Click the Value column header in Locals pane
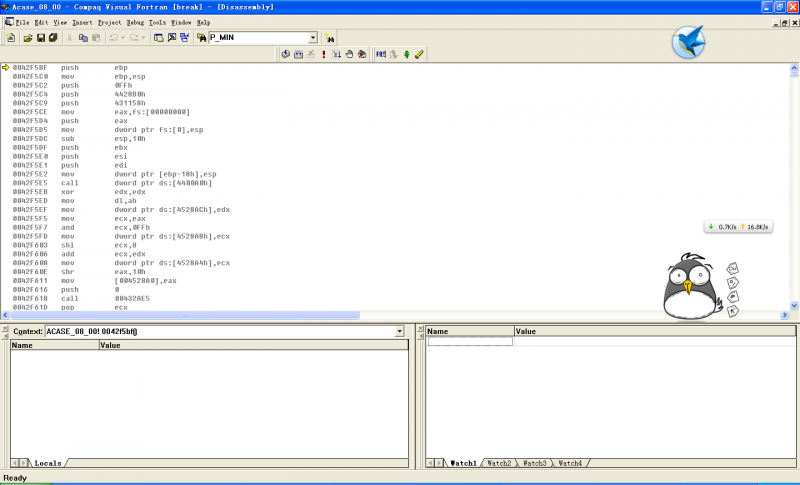This screenshot has width=800, height=485. coord(254,345)
